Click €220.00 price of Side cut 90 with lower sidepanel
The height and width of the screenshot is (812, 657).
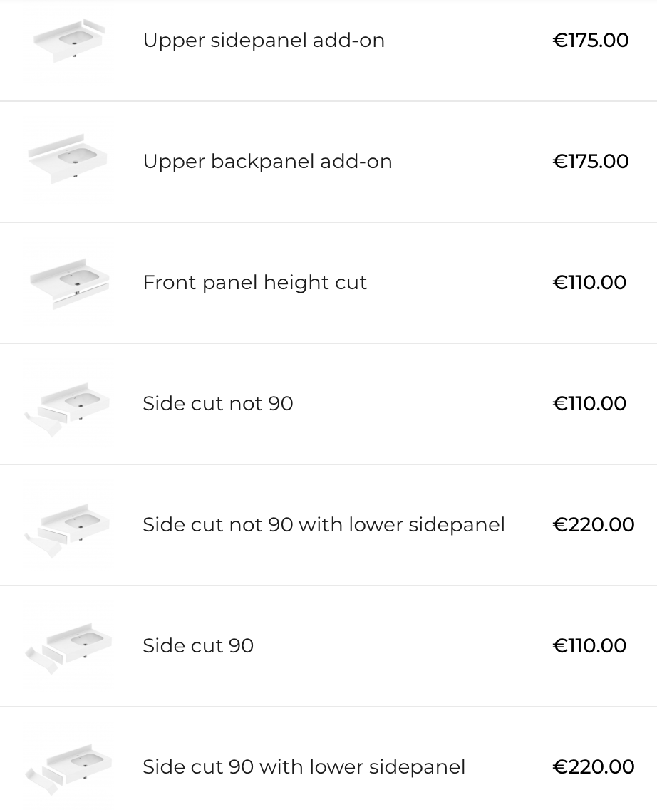coord(593,767)
